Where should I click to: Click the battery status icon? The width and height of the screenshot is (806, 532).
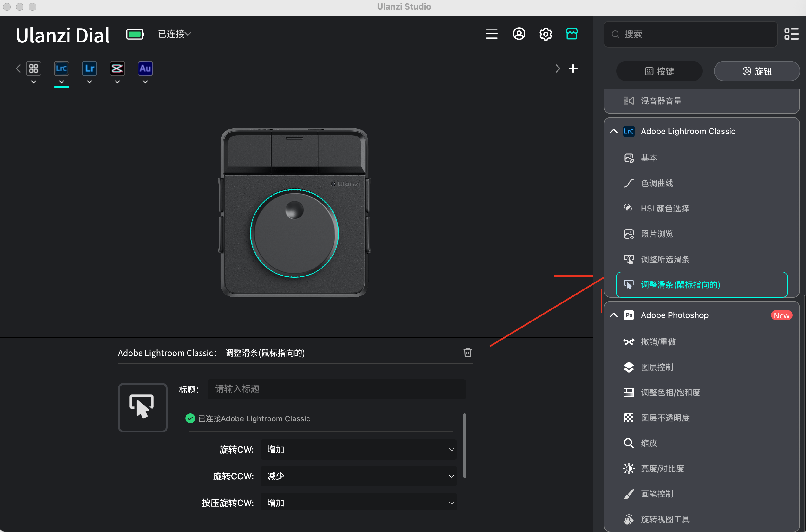coord(135,34)
